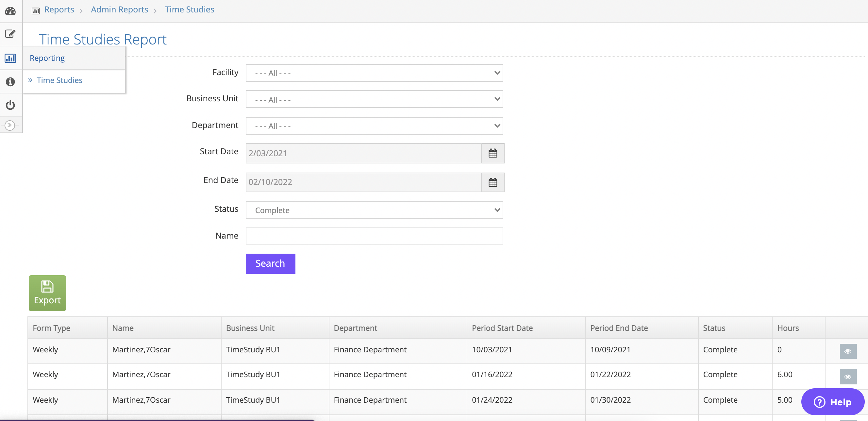Open the End Date calendar picker
Image resolution: width=868 pixels, height=421 pixels.
tap(492, 182)
